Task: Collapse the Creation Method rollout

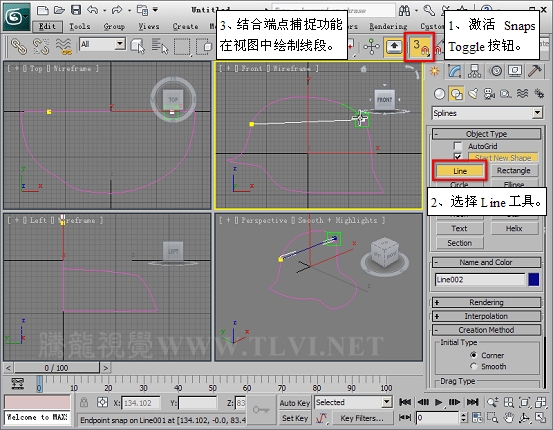Action: (486, 330)
